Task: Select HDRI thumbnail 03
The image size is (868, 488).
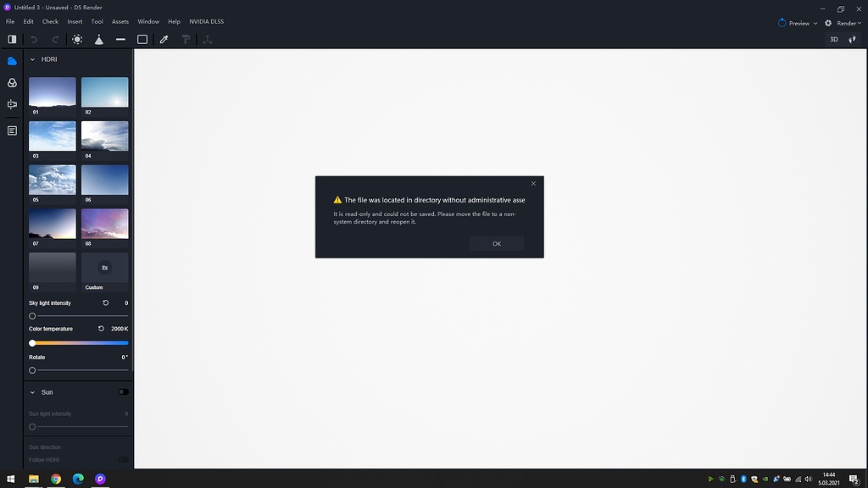Action: (52, 136)
